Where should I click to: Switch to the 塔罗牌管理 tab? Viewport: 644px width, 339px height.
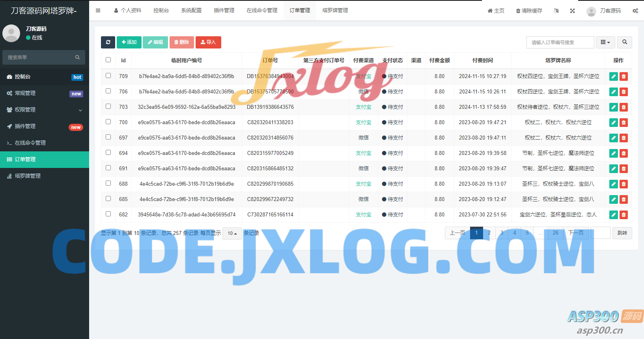tap(335, 10)
